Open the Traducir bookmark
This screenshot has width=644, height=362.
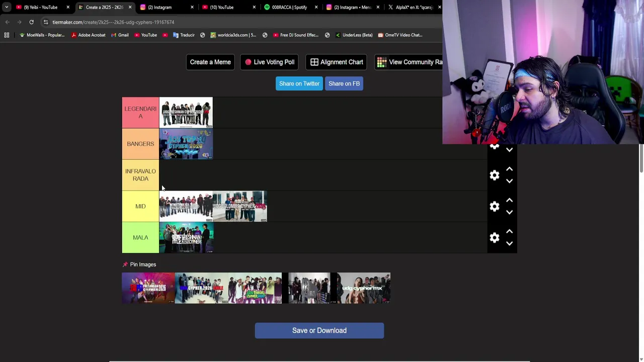click(x=184, y=35)
